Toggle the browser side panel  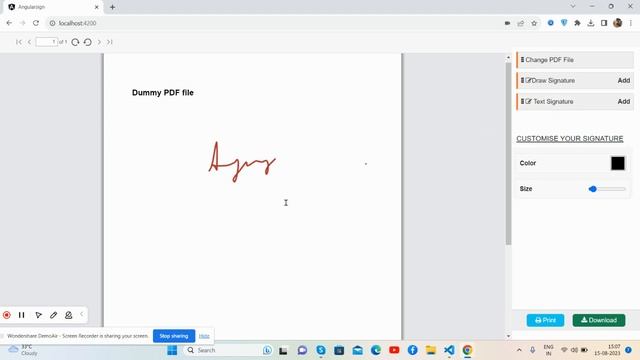(604, 23)
